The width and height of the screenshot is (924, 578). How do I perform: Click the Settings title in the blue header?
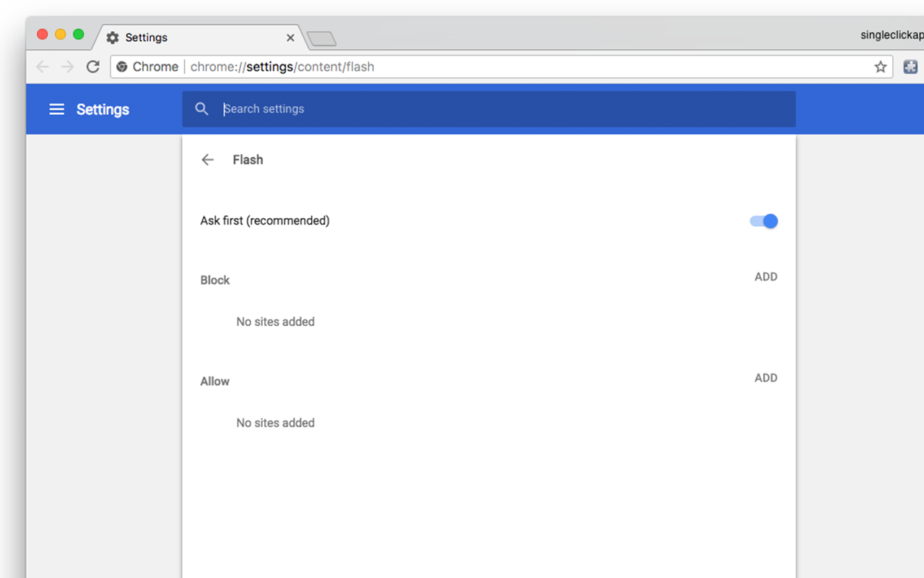[x=103, y=109]
